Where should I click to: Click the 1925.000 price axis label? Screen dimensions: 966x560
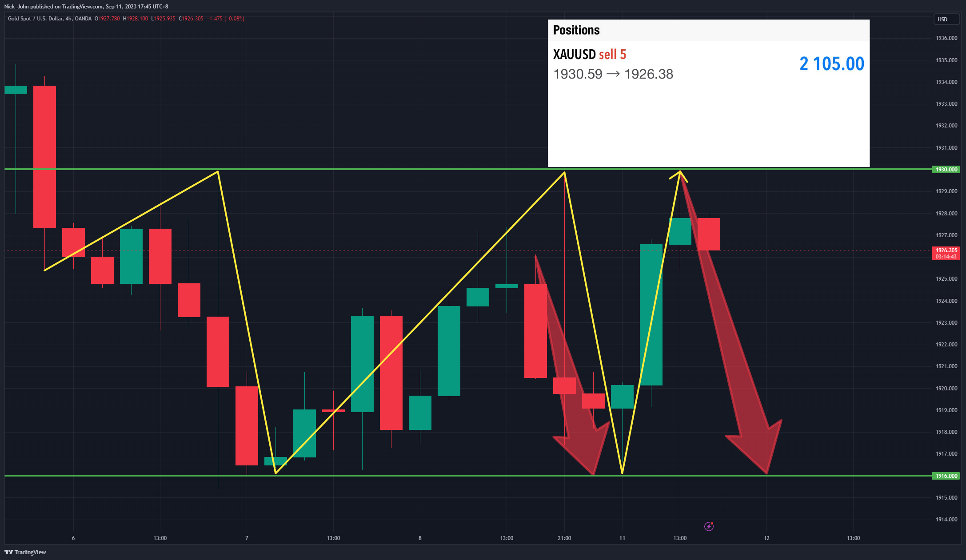946,279
